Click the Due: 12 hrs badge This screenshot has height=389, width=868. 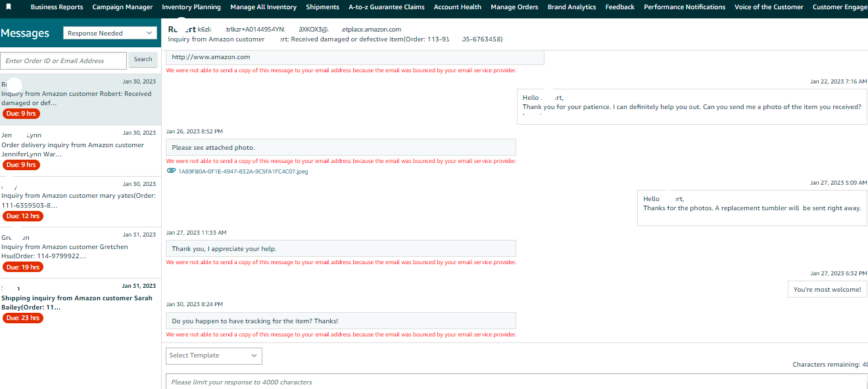coord(23,216)
